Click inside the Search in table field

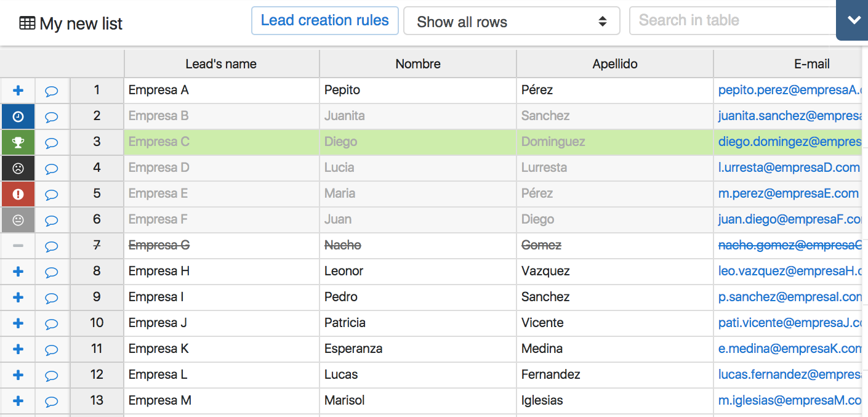(x=733, y=20)
